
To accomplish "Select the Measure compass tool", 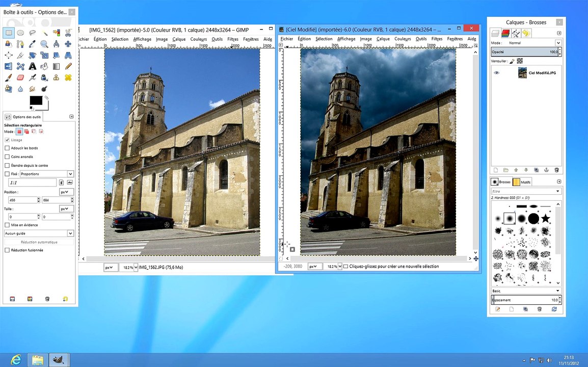I will point(56,44).
